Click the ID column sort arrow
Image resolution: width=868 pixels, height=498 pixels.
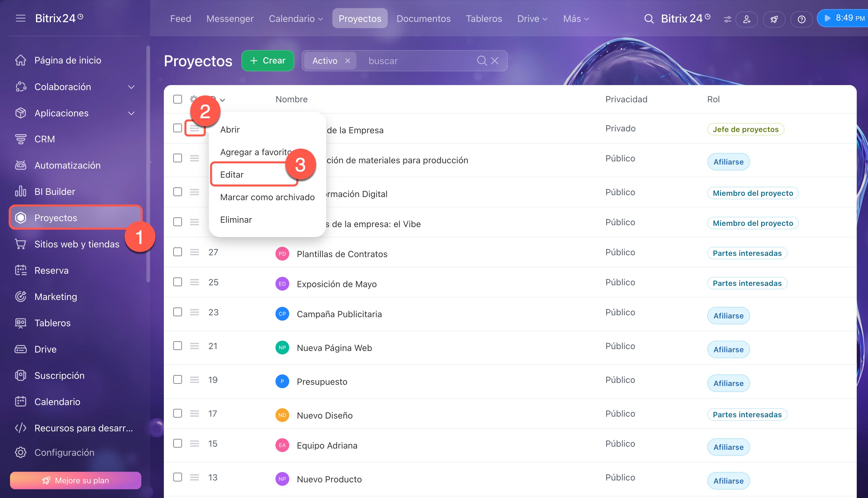pos(223,100)
